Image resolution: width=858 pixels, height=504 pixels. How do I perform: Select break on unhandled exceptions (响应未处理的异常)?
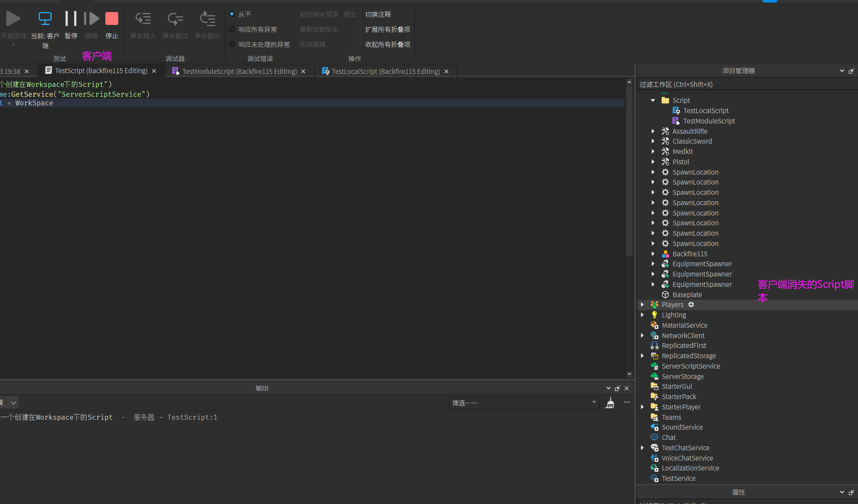click(x=232, y=44)
